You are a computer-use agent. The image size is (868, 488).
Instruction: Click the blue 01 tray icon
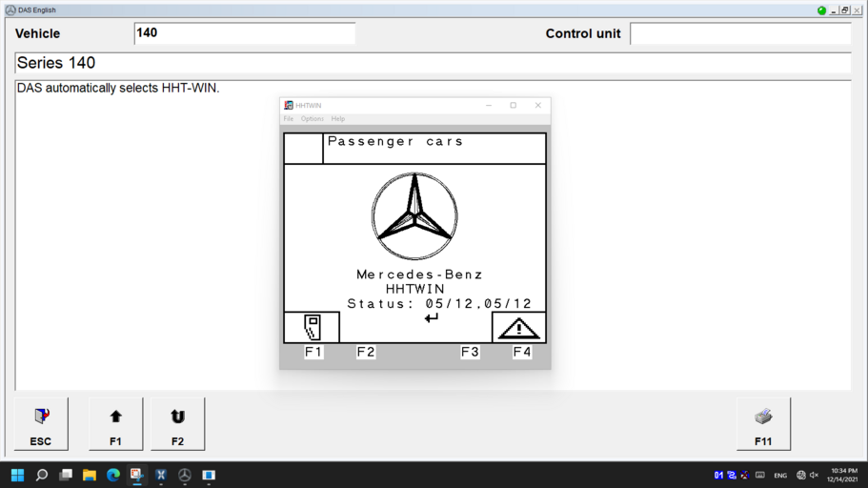718,476
